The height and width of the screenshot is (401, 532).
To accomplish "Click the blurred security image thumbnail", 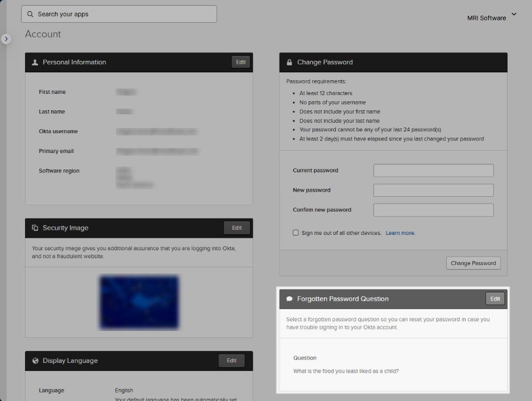I will point(139,302).
